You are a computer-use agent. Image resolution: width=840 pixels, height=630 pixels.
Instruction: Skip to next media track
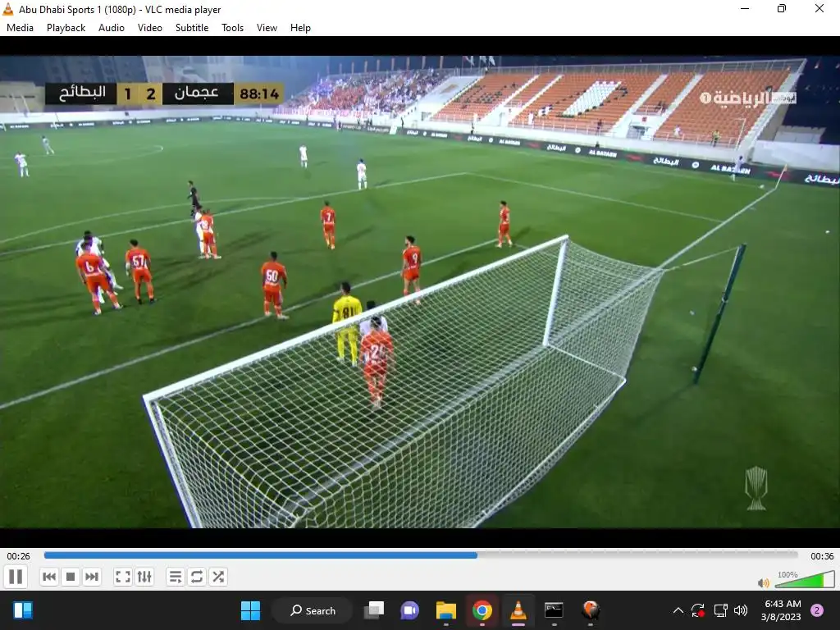(92, 577)
